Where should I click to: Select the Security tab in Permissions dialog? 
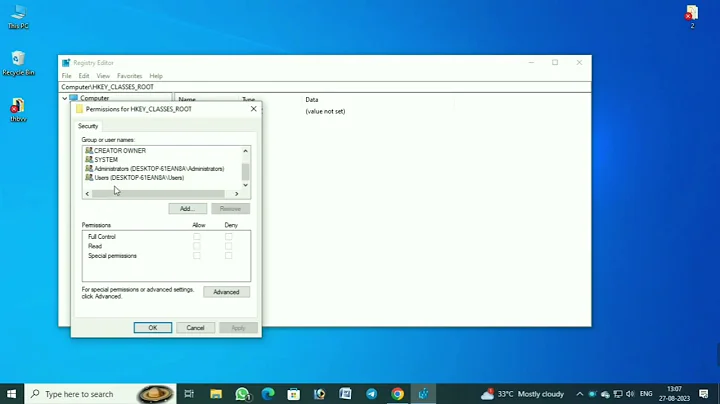click(88, 126)
